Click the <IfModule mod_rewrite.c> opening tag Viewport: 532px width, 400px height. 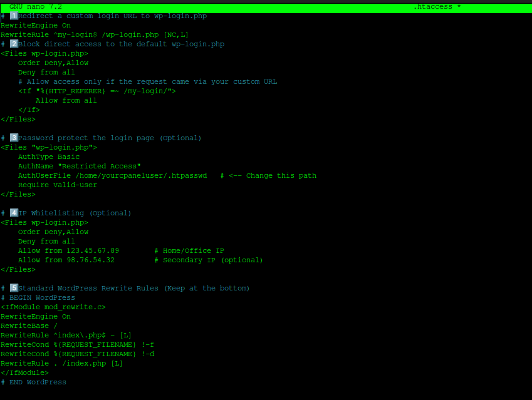[53, 307]
